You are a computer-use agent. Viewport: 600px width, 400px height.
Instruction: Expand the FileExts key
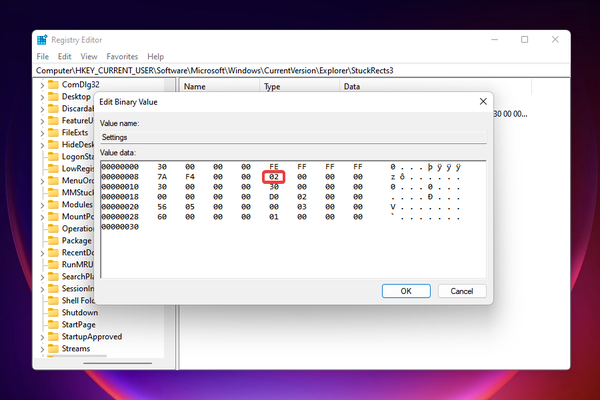42,133
